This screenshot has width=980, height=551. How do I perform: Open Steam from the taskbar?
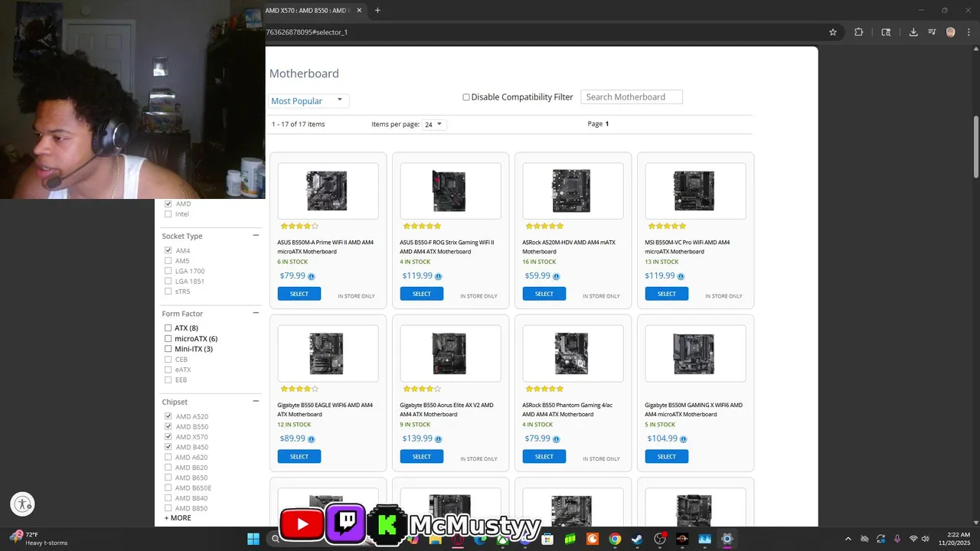[x=637, y=539]
